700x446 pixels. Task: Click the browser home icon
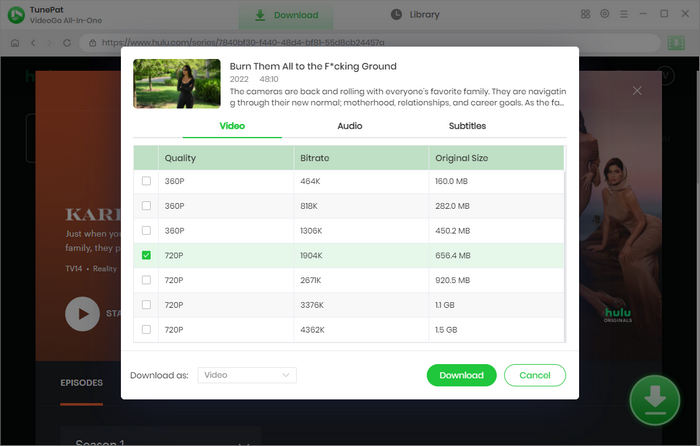tap(15, 43)
